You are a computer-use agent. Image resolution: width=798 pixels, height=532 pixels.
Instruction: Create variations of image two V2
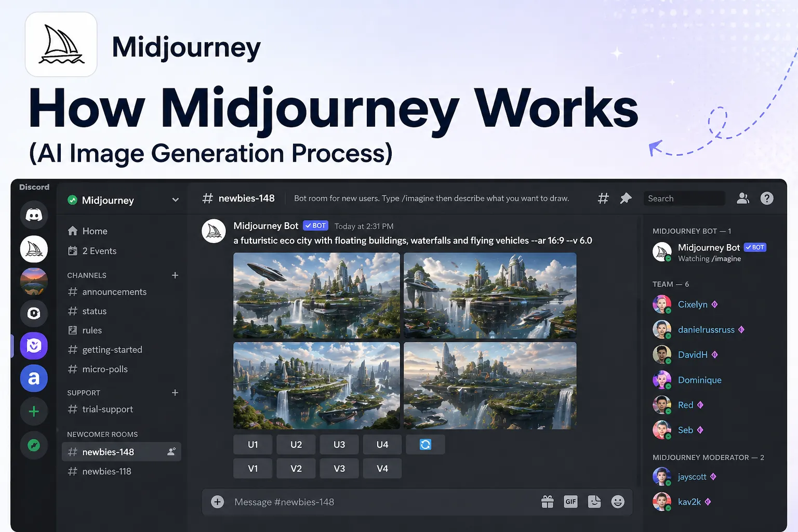click(x=296, y=468)
